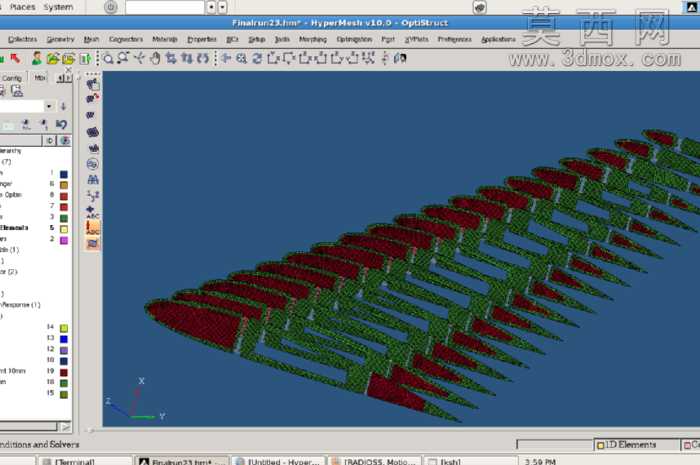700x465 pixels.
Task: Switch to the Config tab
Action: (12, 78)
